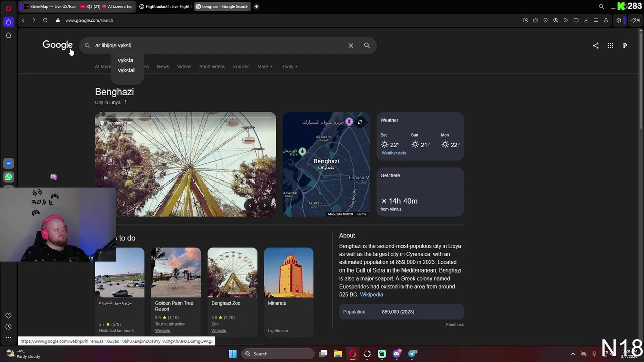This screenshot has width=644, height=362.
Task: Submit search with magnifier button
Action: click(367, 45)
